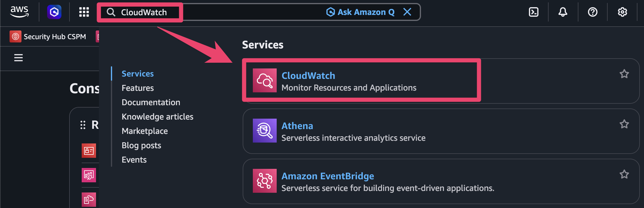The width and height of the screenshot is (644, 208).
Task: Click the Ask Amazon Q button
Action: point(360,12)
